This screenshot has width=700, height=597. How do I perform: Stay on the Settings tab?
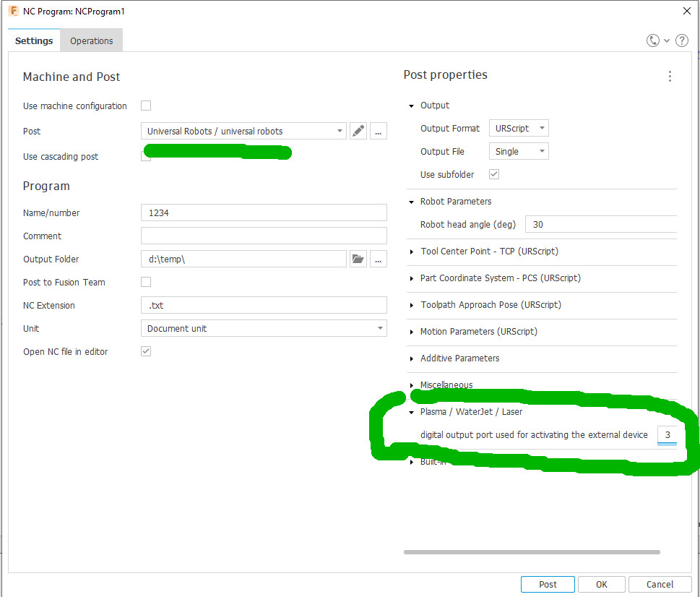coord(33,40)
